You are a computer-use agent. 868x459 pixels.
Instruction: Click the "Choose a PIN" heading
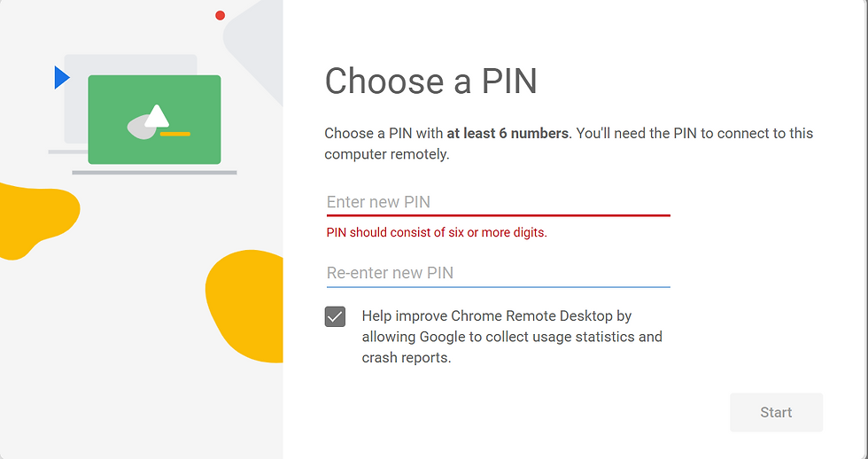(430, 82)
